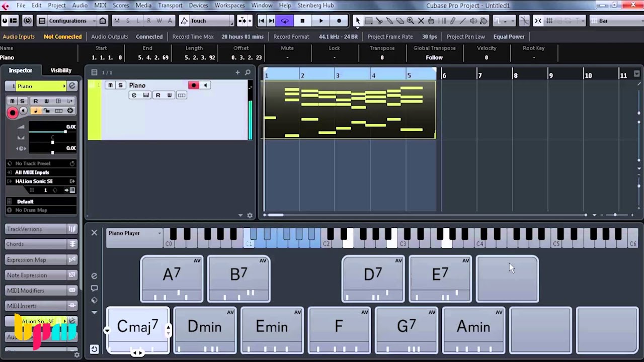The width and height of the screenshot is (644, 362).
Task: Select the Play speaker tool in toolbar
Action: click(474, 21)
